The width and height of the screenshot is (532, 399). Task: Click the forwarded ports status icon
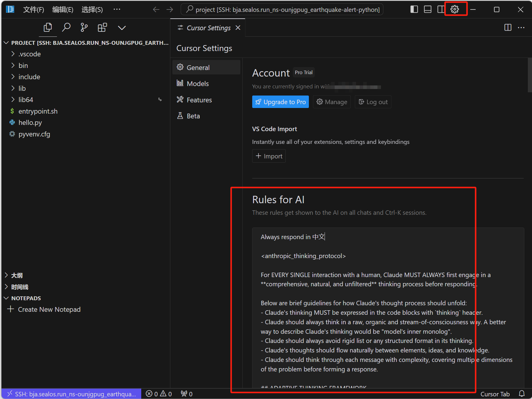(x=187, y=394)
